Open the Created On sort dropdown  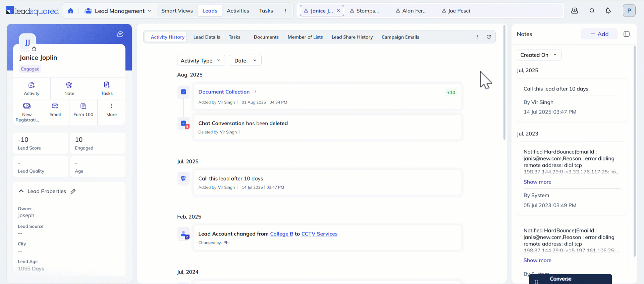click(x=539, y=55)
